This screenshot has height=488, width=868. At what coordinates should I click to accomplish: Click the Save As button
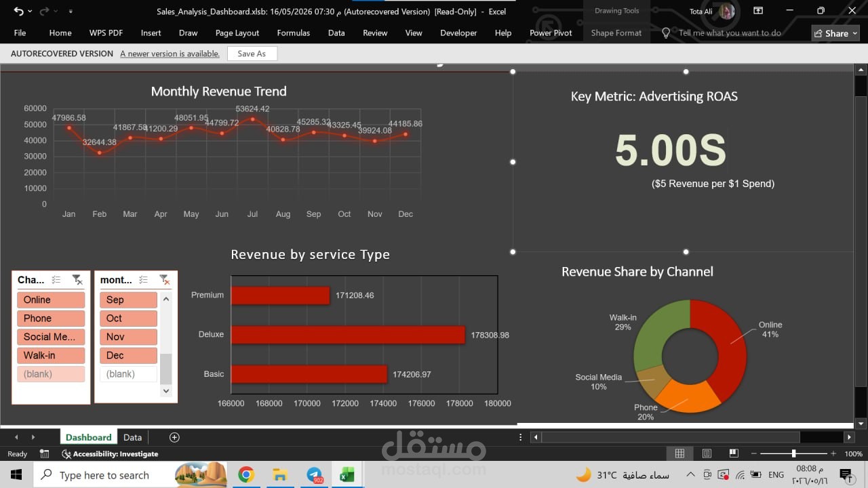pyautogui.click(x=252, y=54)
